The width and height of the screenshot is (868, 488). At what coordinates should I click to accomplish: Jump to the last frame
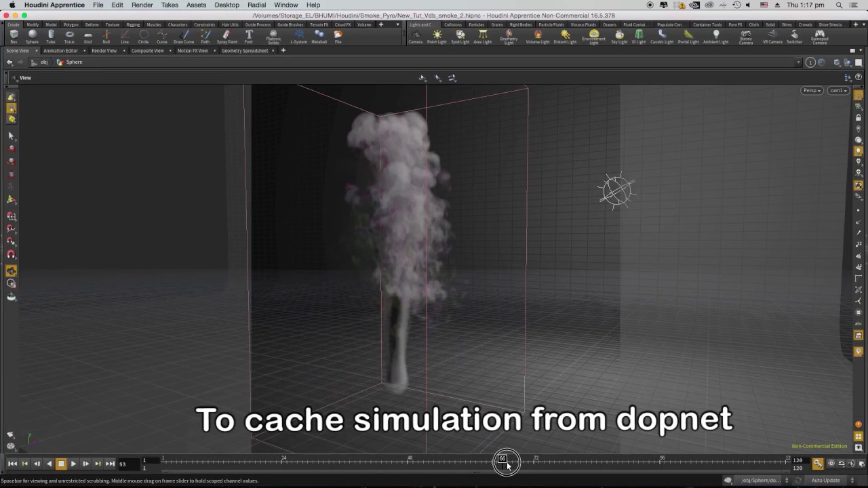(110, 464)
